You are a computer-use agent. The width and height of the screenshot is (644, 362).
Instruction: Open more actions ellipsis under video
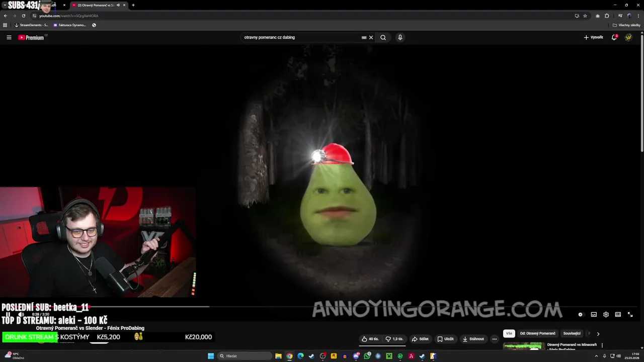(x=495, y=339)
